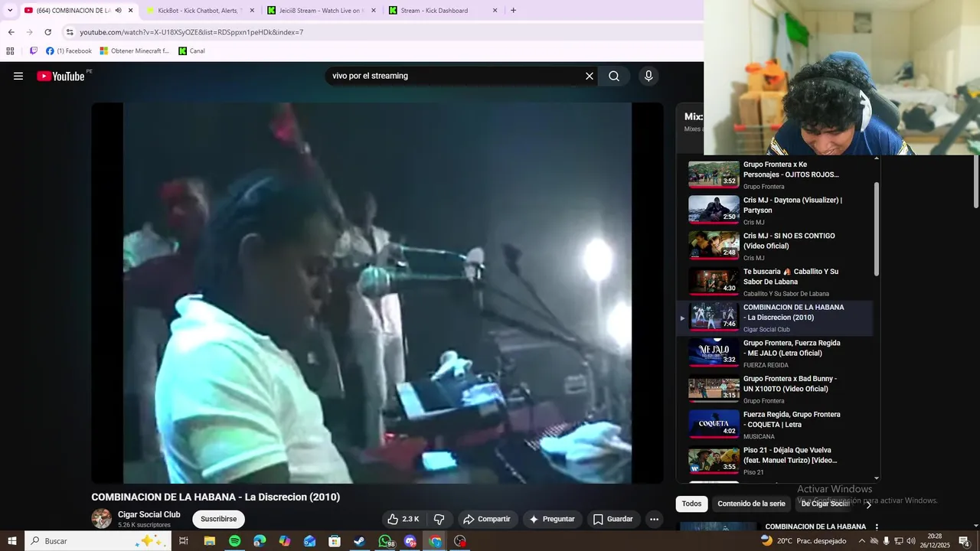980x551 pixels.
Task: Open the notification center icon
Action: point(964,541)
